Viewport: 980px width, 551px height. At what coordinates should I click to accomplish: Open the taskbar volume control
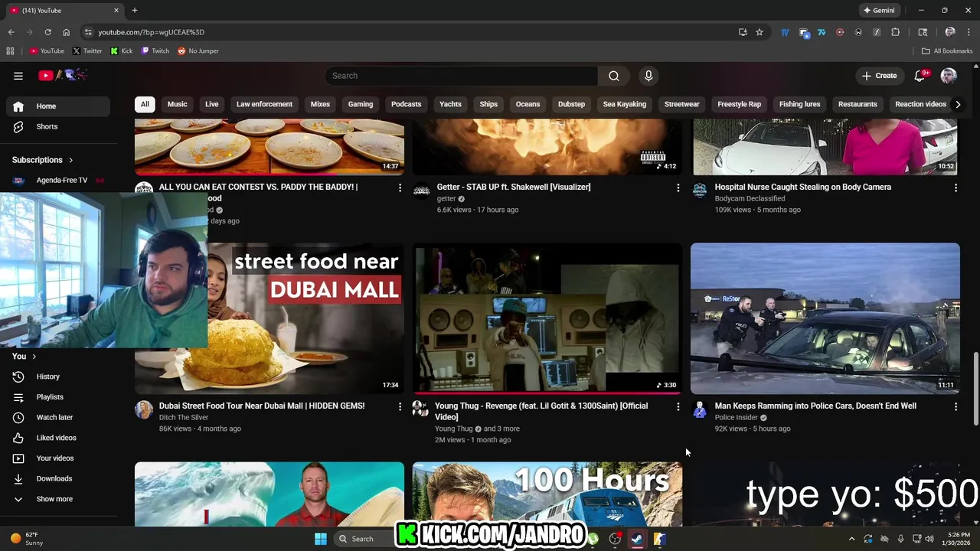pos(929,539)
